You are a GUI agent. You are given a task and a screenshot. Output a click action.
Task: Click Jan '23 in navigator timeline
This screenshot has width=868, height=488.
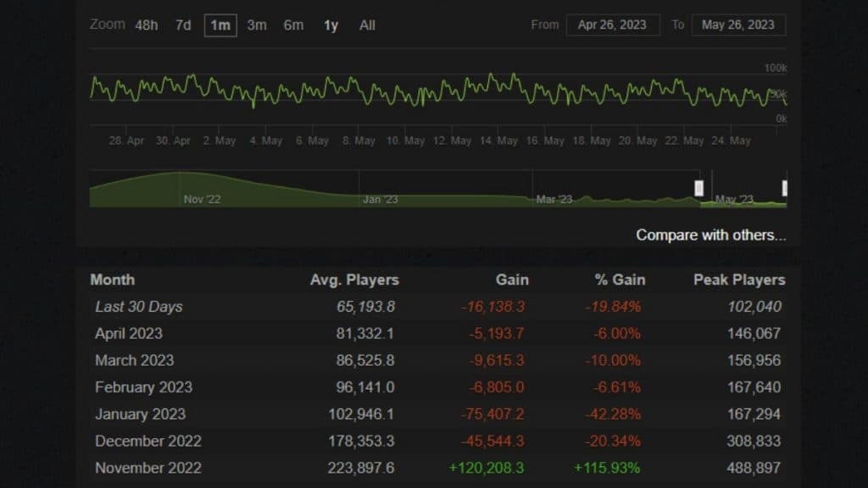[x=380, y=200]
